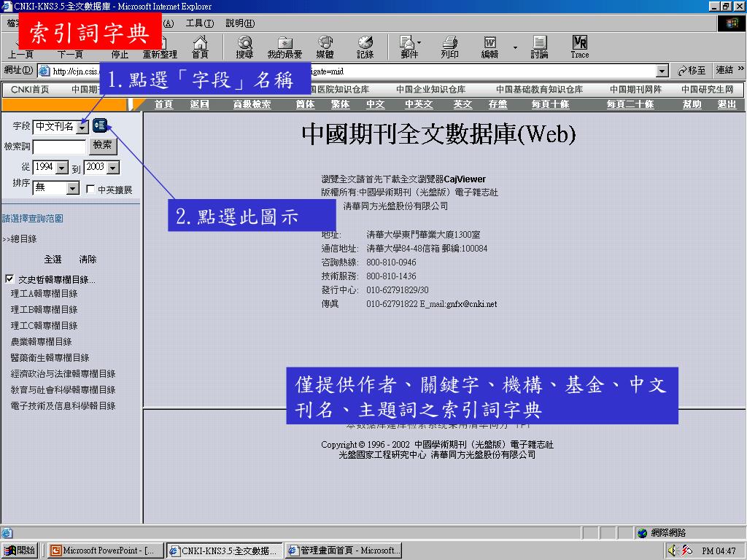Click the 中国基础教育知识仓库 top link
The width and height of the screenshot is (747, 560).
pos(539,90)
